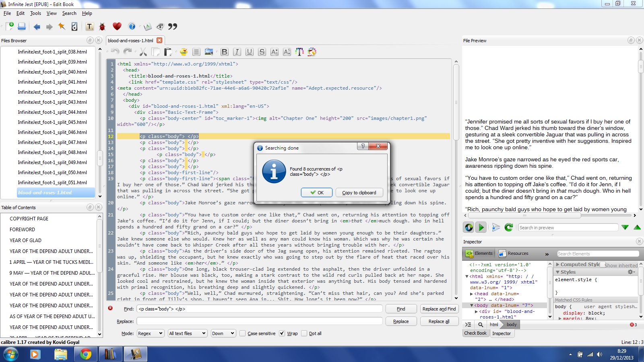Toggle the Case sensitive checkbox
The height and width of the screenshot is (362, 644).
[x=243, y=333]
